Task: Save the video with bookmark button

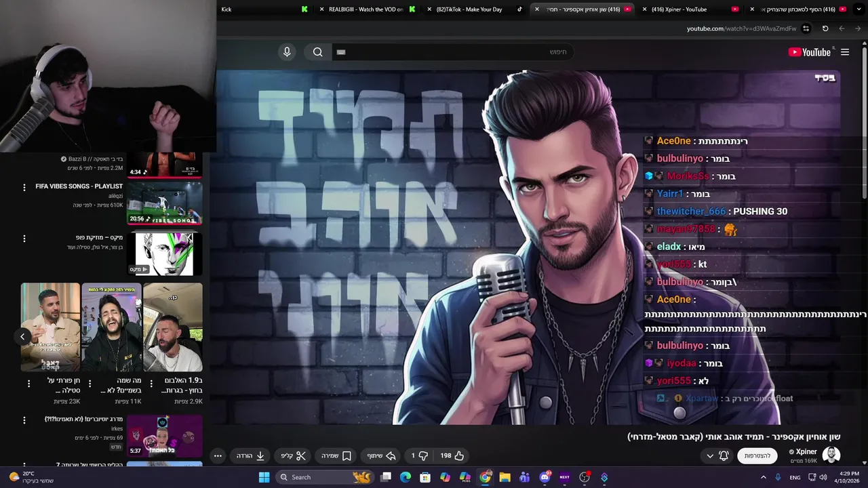Action: (x=336, y=455)
